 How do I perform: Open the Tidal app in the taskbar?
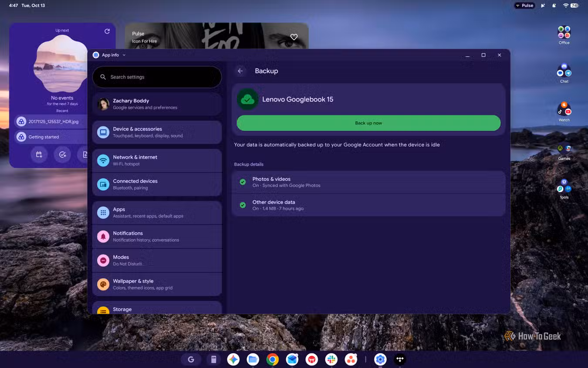click(x=400, y=359)
